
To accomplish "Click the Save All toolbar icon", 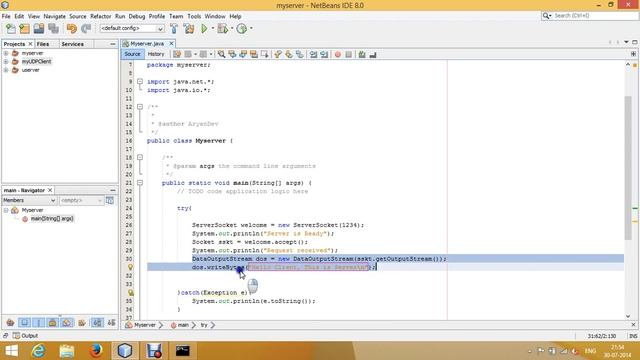I will [53, 29].
